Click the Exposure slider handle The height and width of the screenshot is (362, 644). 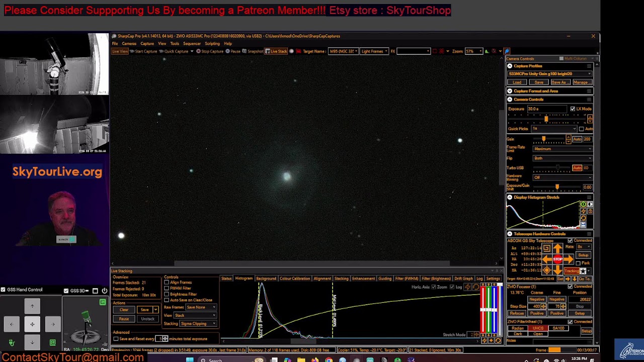pos(546,119)
